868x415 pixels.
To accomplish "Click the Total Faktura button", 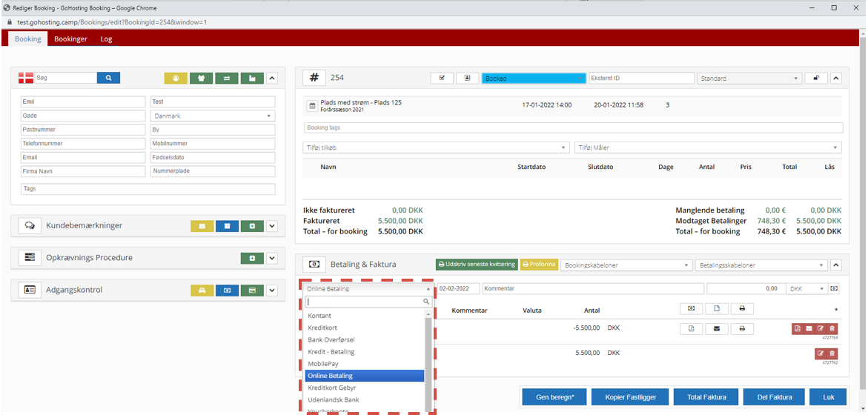I will pyautogui.click(x=705, y=397).
